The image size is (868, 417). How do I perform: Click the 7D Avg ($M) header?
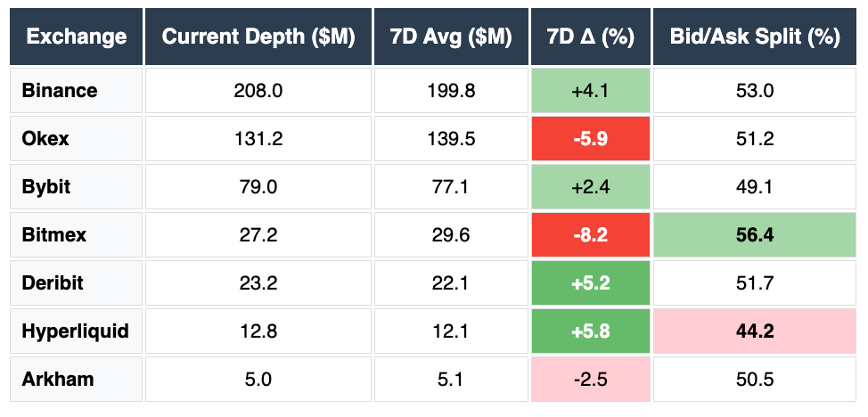(x=451, y=37)
